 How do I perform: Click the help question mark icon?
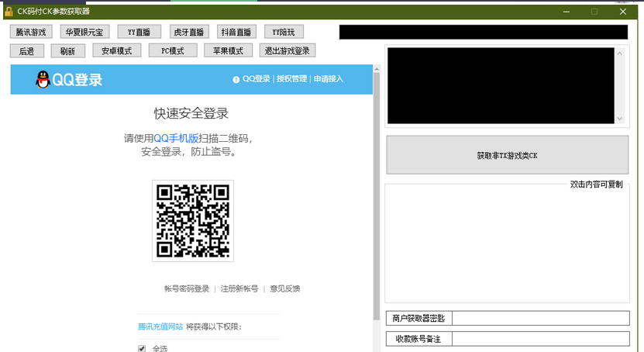pyautogui.click(x=236, y=80)
